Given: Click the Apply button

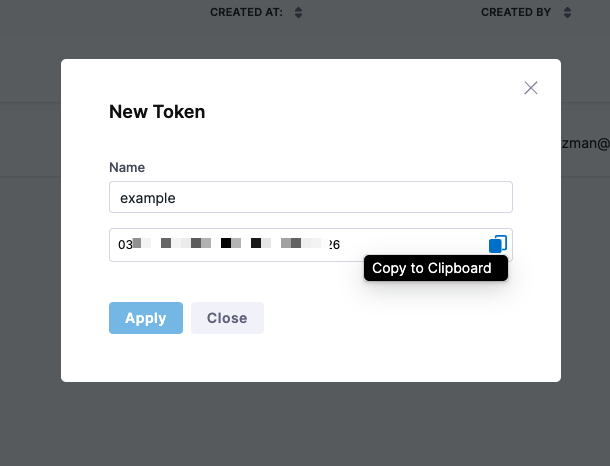Looking at the screenshot, I should click(x=146, y=318).
